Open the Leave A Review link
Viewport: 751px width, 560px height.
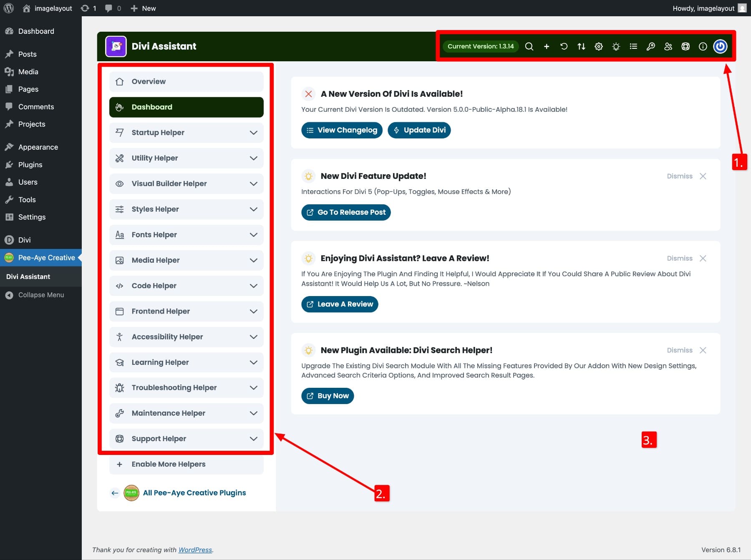[x=339, y=304]
